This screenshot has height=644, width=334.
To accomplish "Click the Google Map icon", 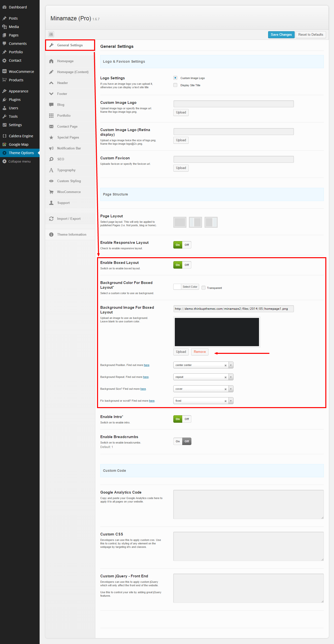I will point(4,144).
